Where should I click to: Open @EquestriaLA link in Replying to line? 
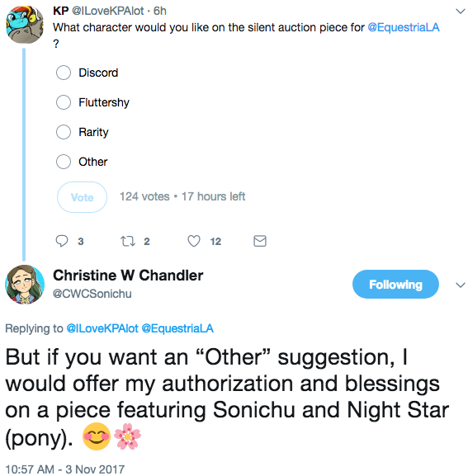click(x=177, y=328)
